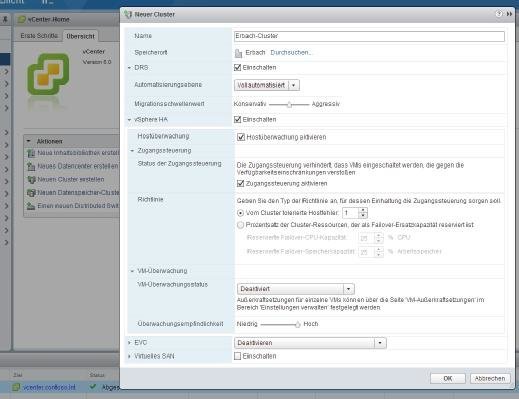Click the Neuer Cluster title icon
This screenshot has height=399, width=519.
128,14
